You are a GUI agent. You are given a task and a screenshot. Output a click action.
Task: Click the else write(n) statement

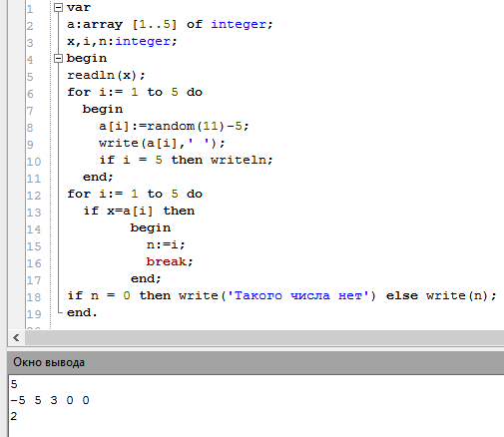(x=441, y=295)
